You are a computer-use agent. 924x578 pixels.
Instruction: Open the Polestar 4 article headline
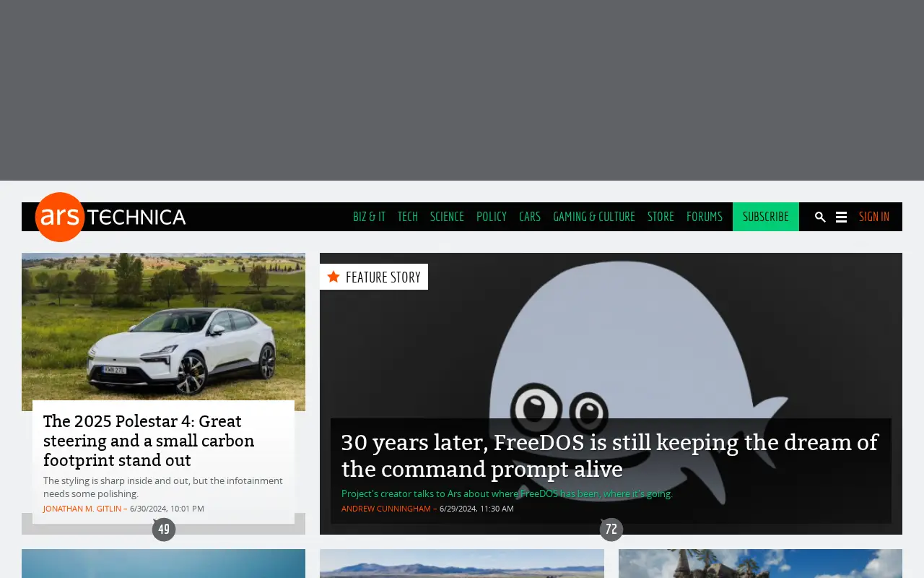tap(149, 441)
